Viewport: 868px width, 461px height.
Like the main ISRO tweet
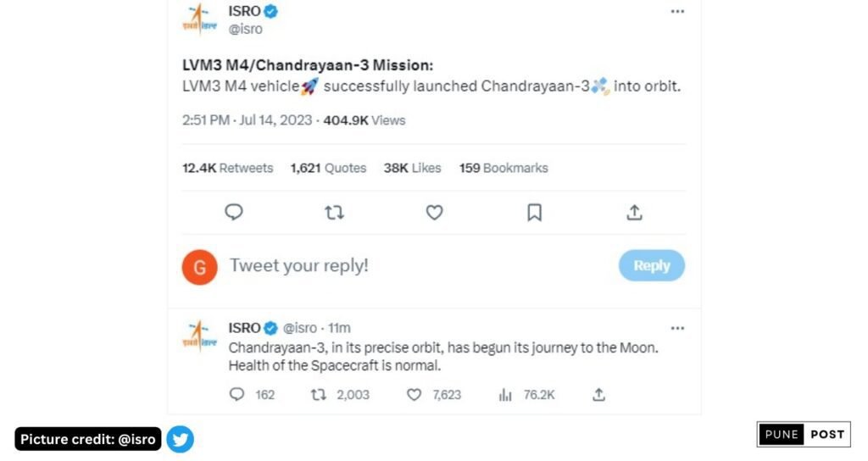434,213
